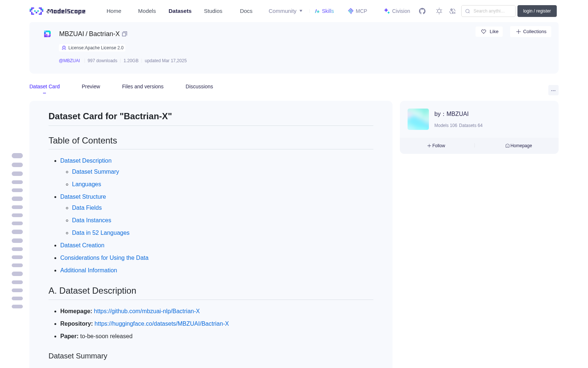Jump to the Data Fields link
This screenshot has width=588, height=368.
pos(87,208)
